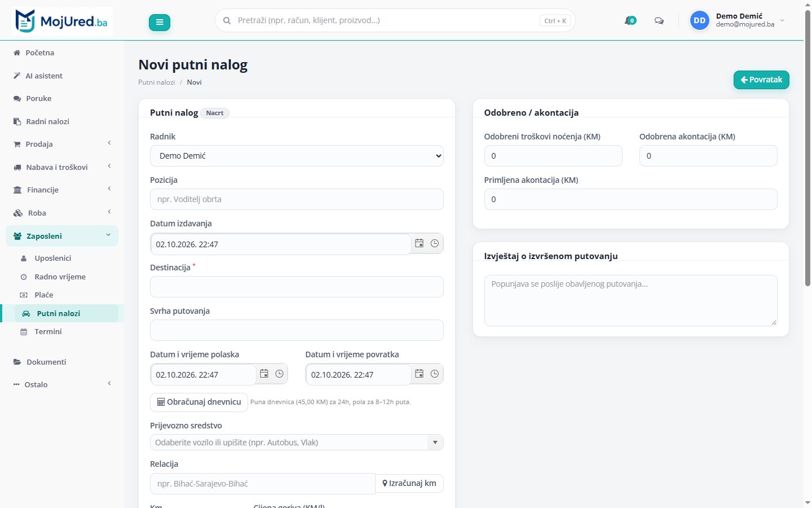Image resolution: width=812 pixels, height=508 pixels.
Task: Focus the Destinacija input field
Action: pos(297,287)
